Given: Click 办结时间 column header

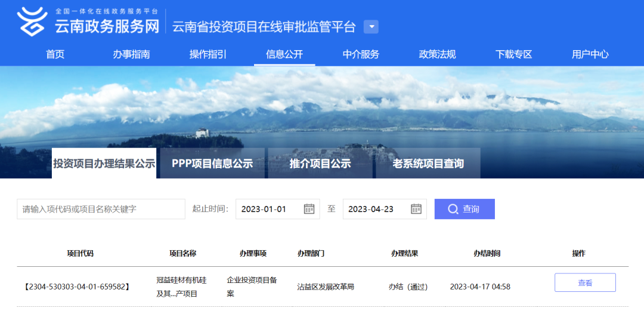Looking at the screenshot, I should [x=487, y=254].
